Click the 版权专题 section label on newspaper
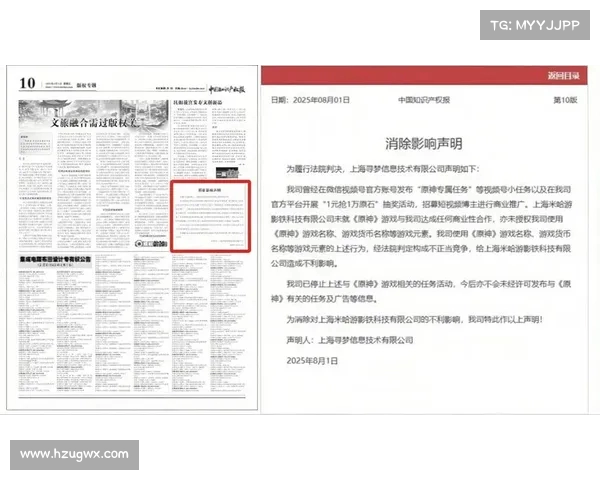Image resolution: width=600 pixels, height=480 pixels. point(86,85)
